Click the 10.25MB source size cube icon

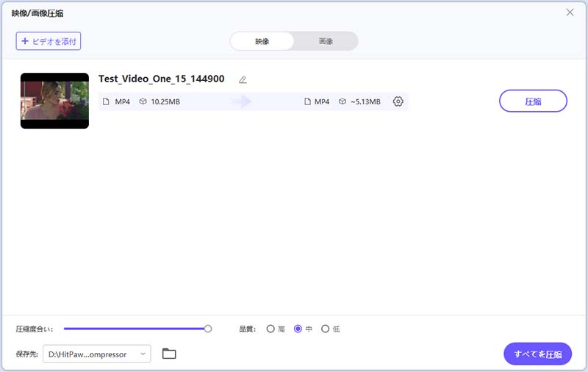coord(143,101)
